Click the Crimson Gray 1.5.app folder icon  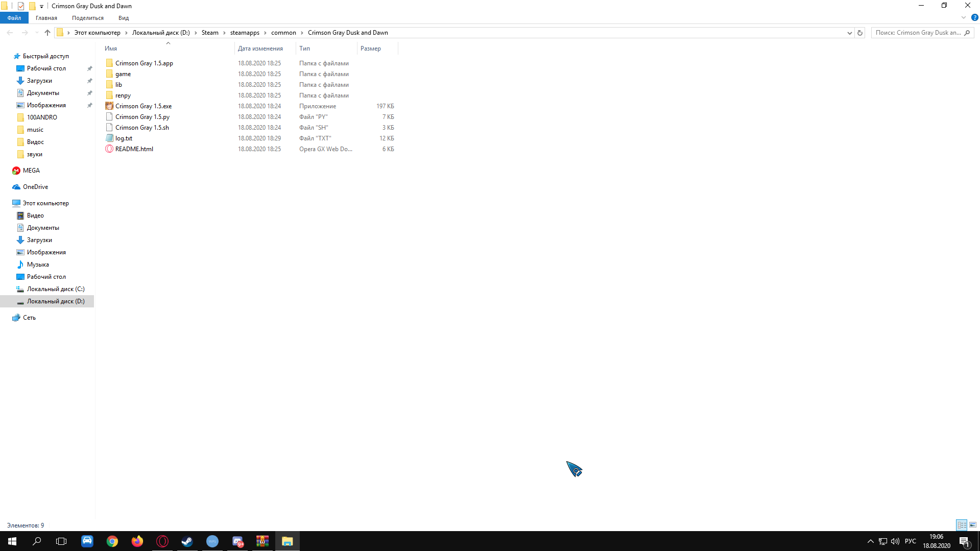109,63
